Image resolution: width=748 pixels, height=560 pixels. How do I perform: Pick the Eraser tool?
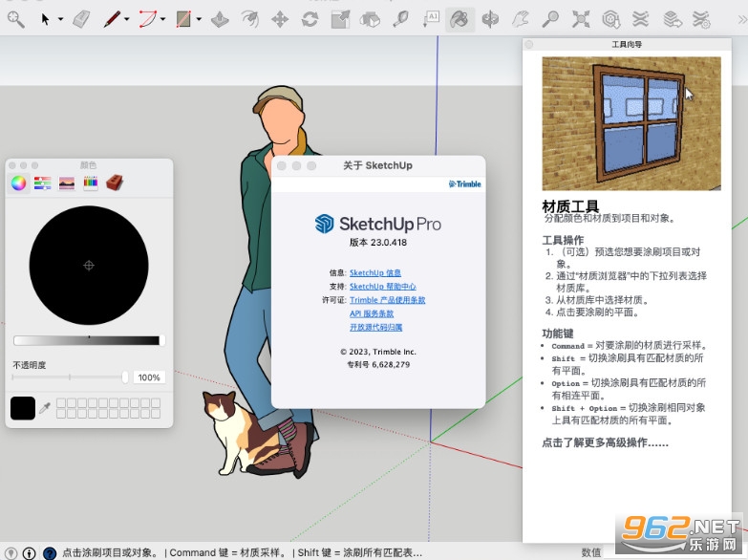click(x=81, y=19)
